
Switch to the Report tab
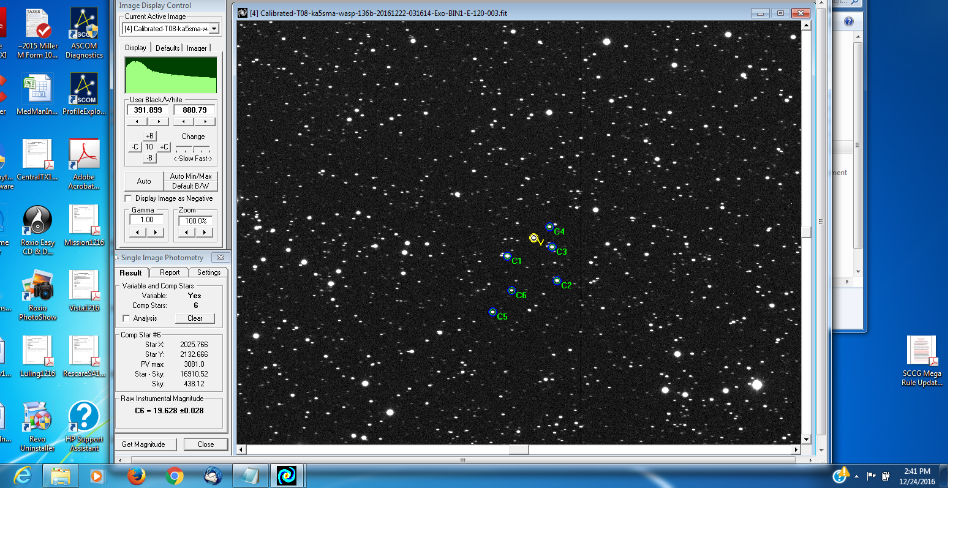(x=170, y=273)
